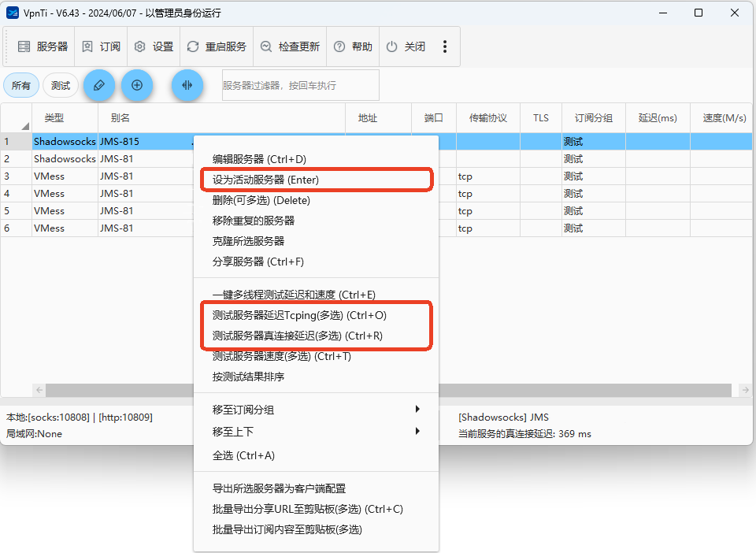Sort by the 地址 column header
This screenshot has width=756, height=553.
coord(378,118)
